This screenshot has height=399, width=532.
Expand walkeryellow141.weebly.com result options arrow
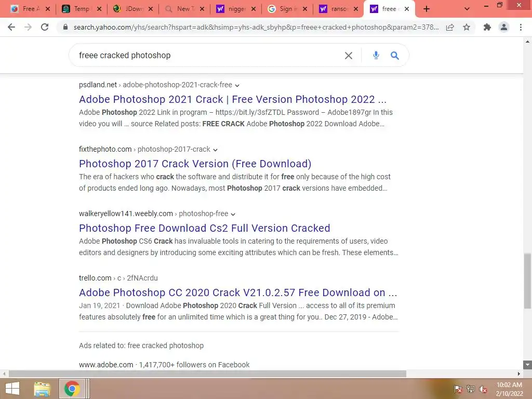point(233,214)
